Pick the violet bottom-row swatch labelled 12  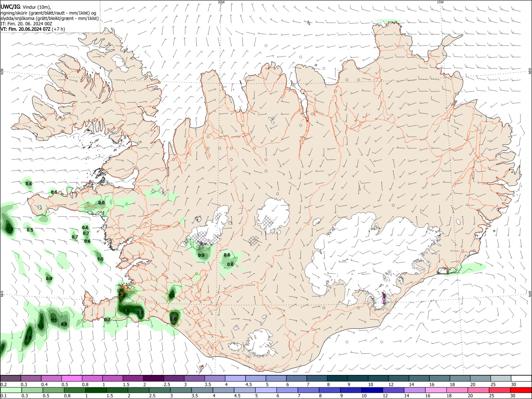coord(393,390)
